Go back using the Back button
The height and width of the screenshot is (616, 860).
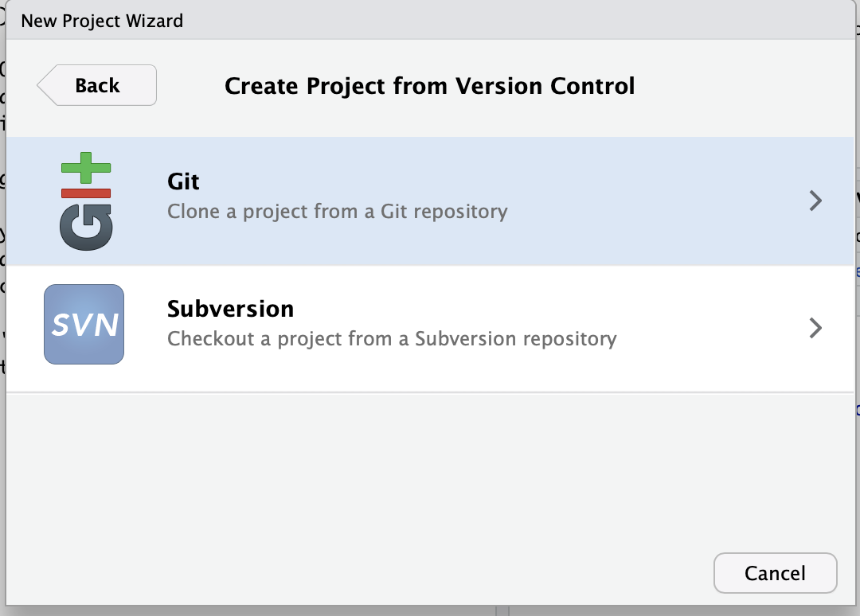click(97, 85)
